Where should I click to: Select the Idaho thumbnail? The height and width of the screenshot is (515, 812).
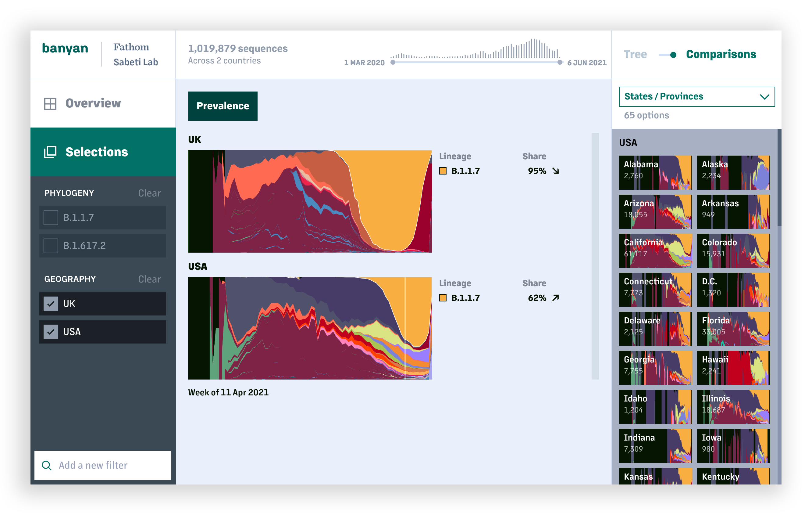click(x=655, y=407)
